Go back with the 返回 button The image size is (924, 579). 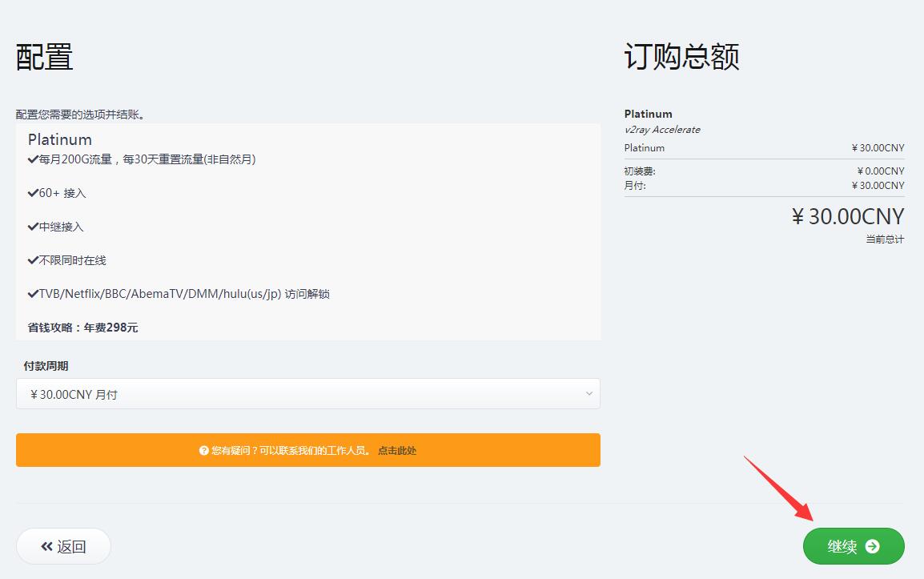coord(63,546)
